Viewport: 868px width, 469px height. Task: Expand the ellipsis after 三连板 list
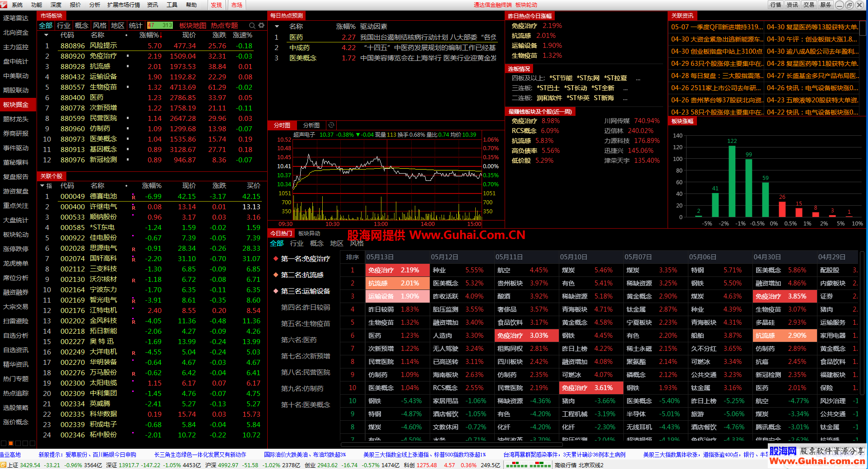[625, 88]
